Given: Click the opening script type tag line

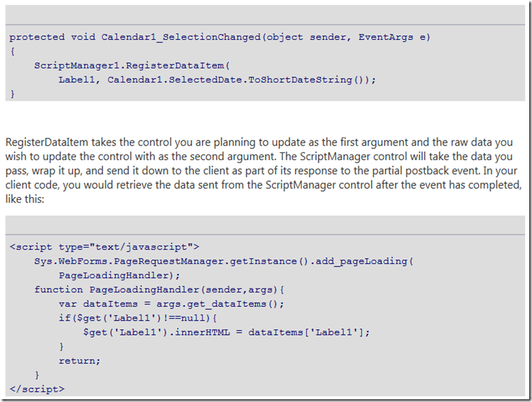Looking at the screenshot, I should 105,247.
